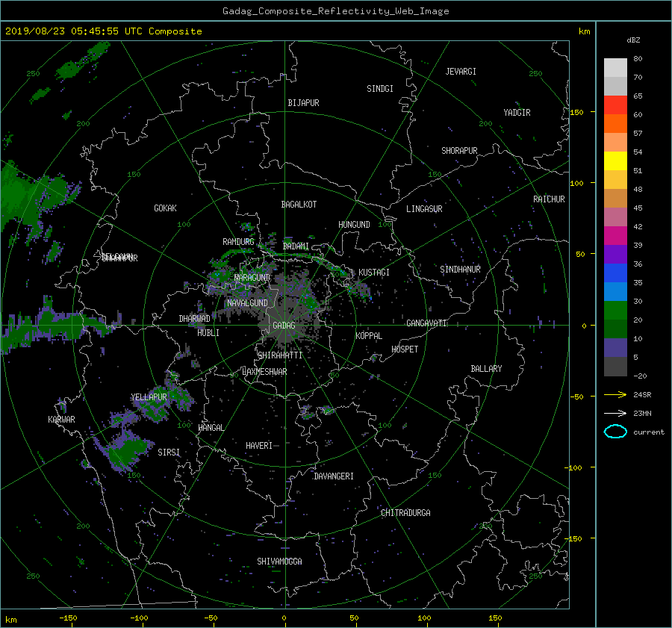Click the JEVARGI label

[x=461, y=72]
